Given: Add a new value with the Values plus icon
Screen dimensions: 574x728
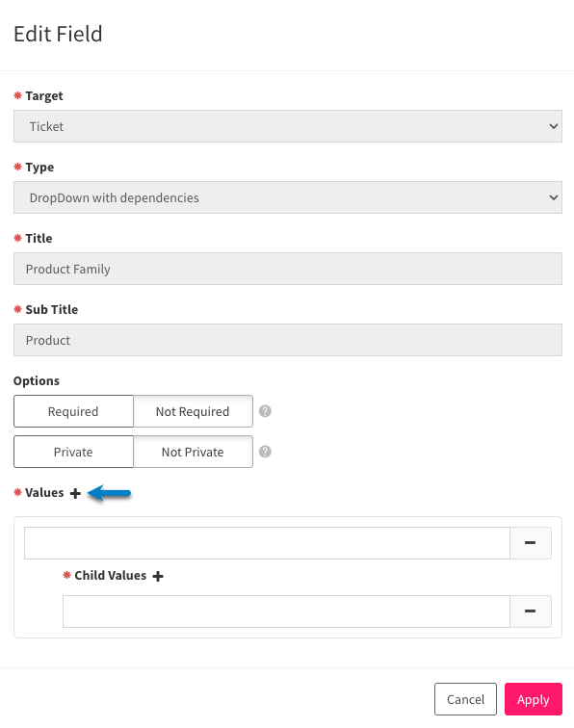Looking at the screenshot, I should 75,493.
